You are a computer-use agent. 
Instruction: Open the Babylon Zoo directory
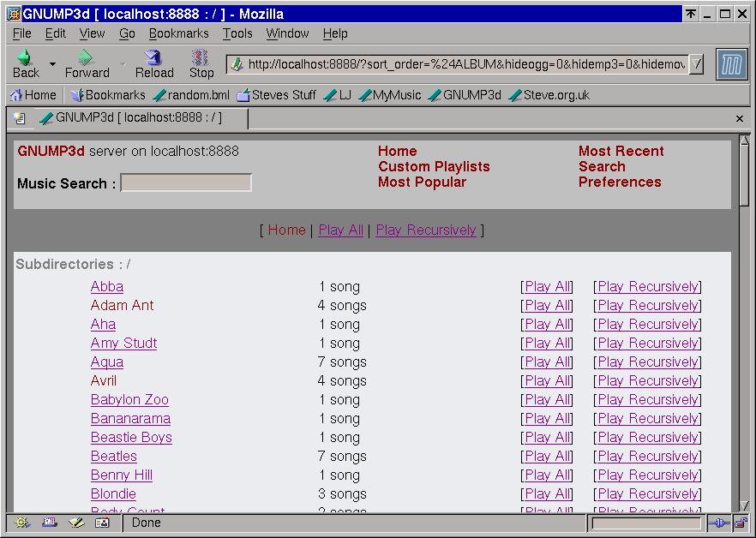tap(129, 399)
